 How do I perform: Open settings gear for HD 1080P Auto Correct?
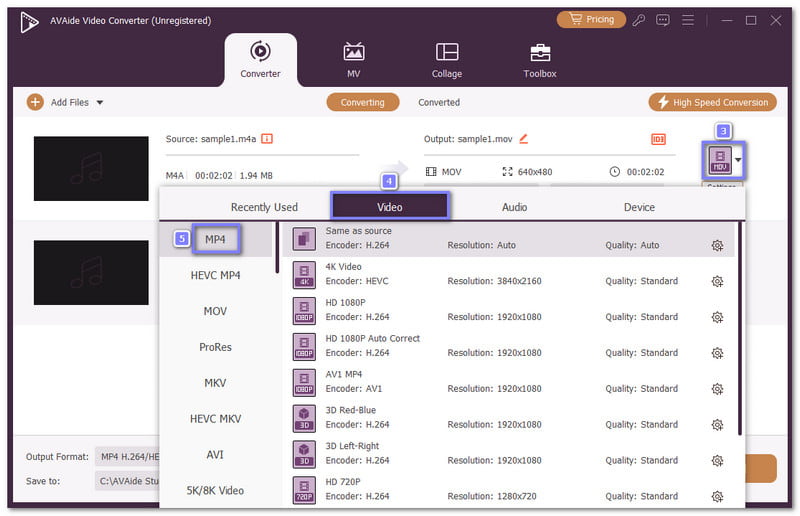coord(717,353)
